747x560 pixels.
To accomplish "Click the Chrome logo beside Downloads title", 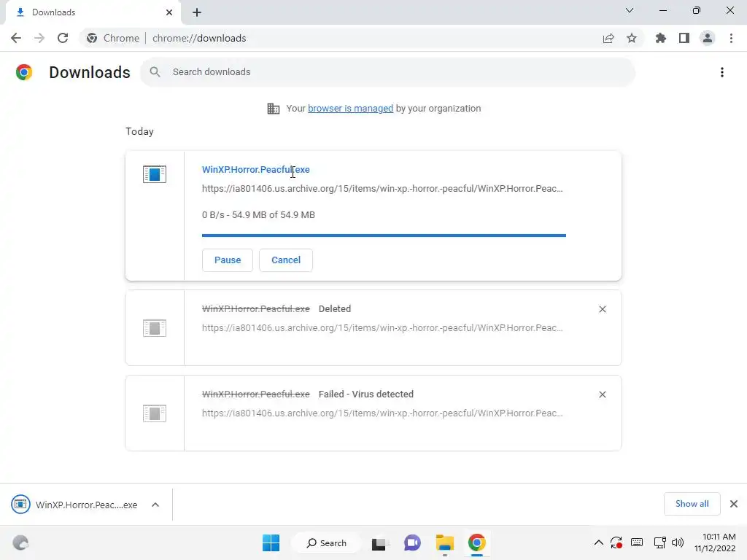I will pos(24,72).
